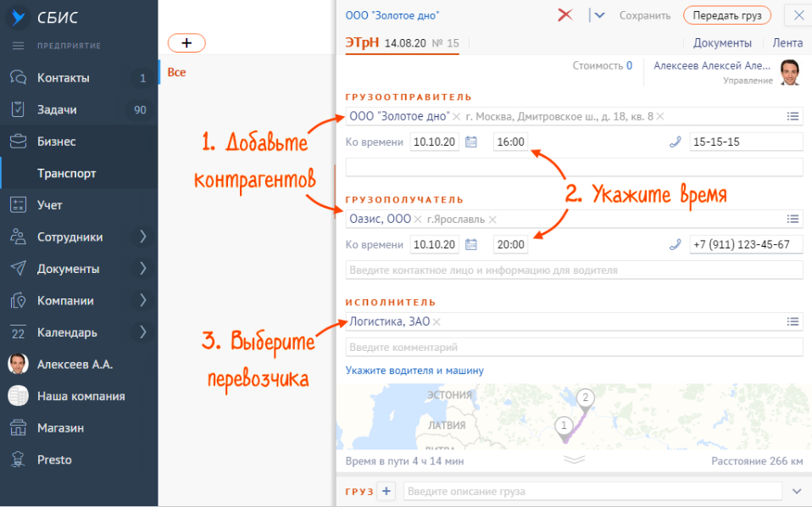Switch to the Документы tab in the document header
Viewport: 812px width, 507px height.
pyautogui.click(x=722, y=43)
